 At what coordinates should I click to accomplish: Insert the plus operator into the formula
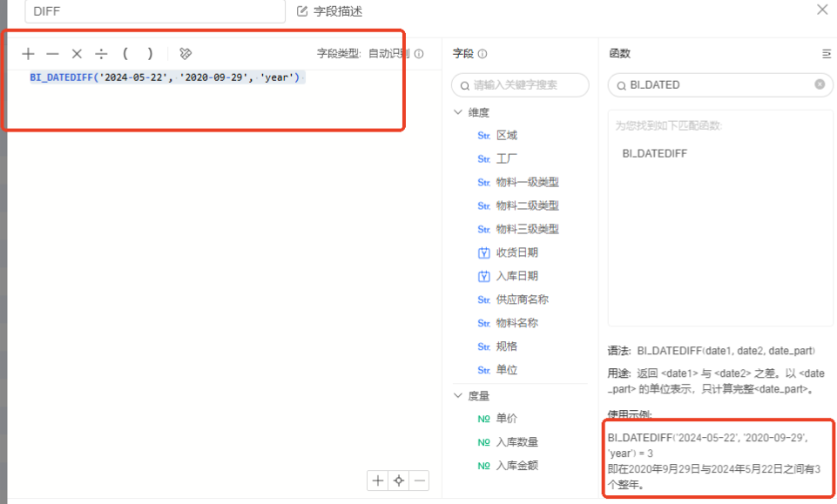click(29, 54)
